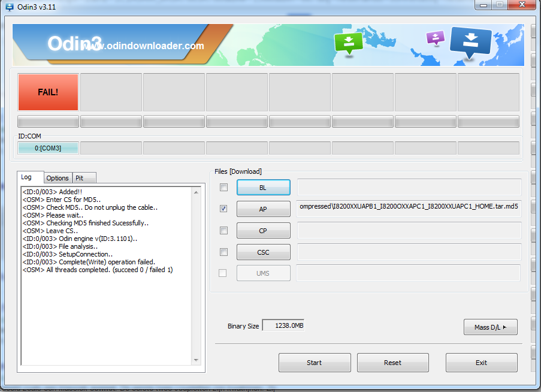The image size is (541, 392).
Task: Click log line 'File analysis..'
Action: click(60, 246)
